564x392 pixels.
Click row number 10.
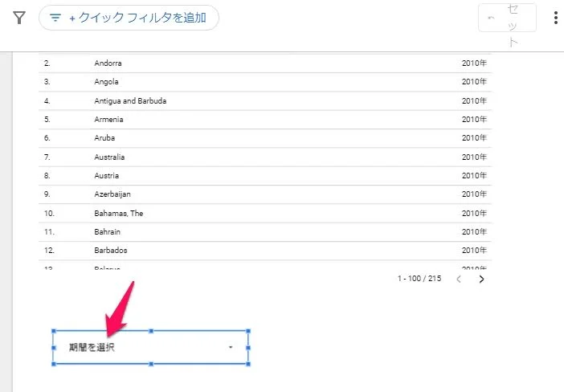point(49,214)
